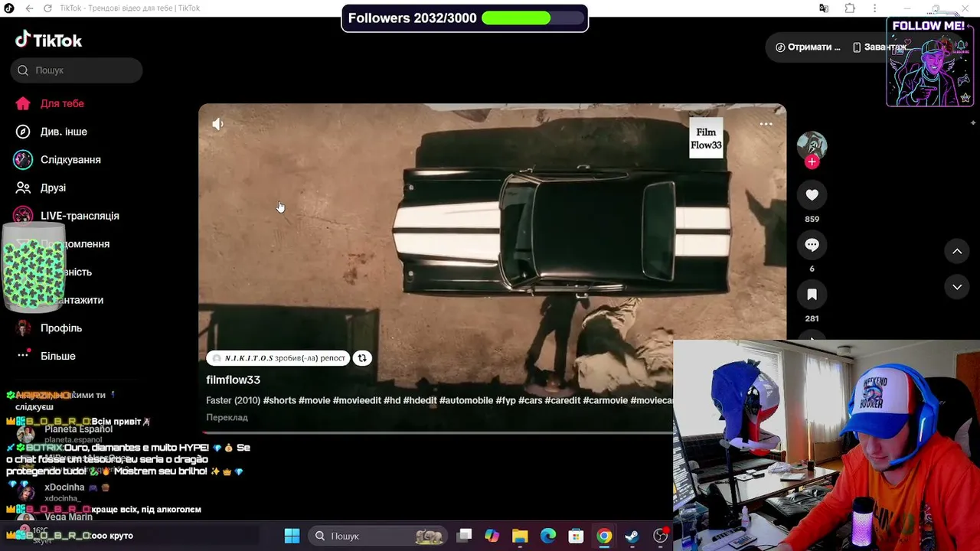Open the filmflow33 creator avatar
Image resolution: width=980 pixels, height=551 pixels.
point(812,145)
